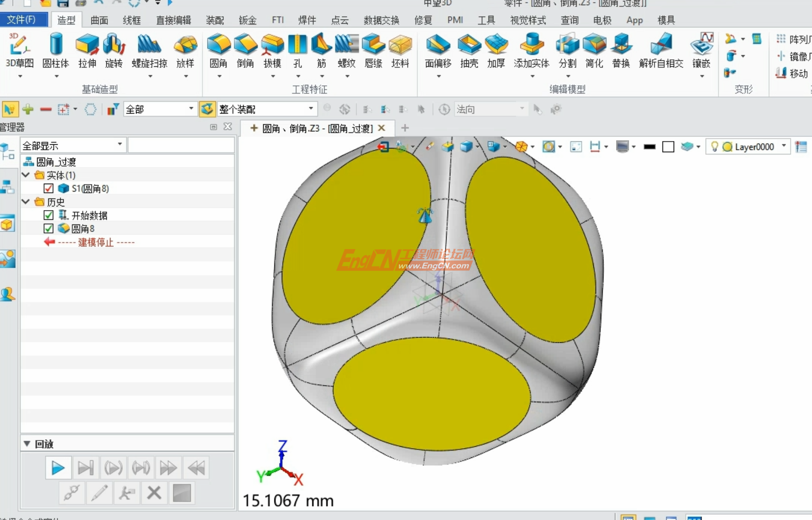Launch the 3D草图 sketch tool
This screenshot has height=520, width=812.
coord(19,51)
